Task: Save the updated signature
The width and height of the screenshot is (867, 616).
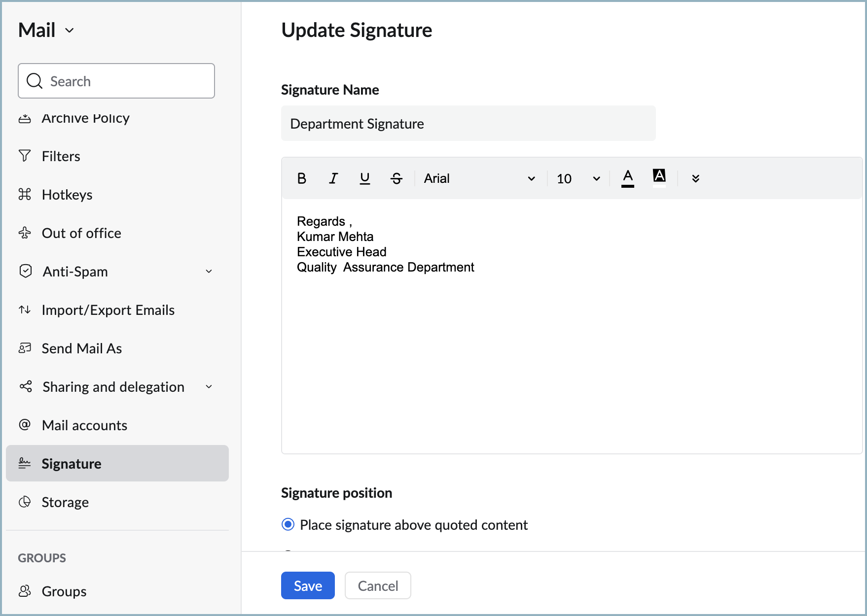Action: tap(308, 585)
